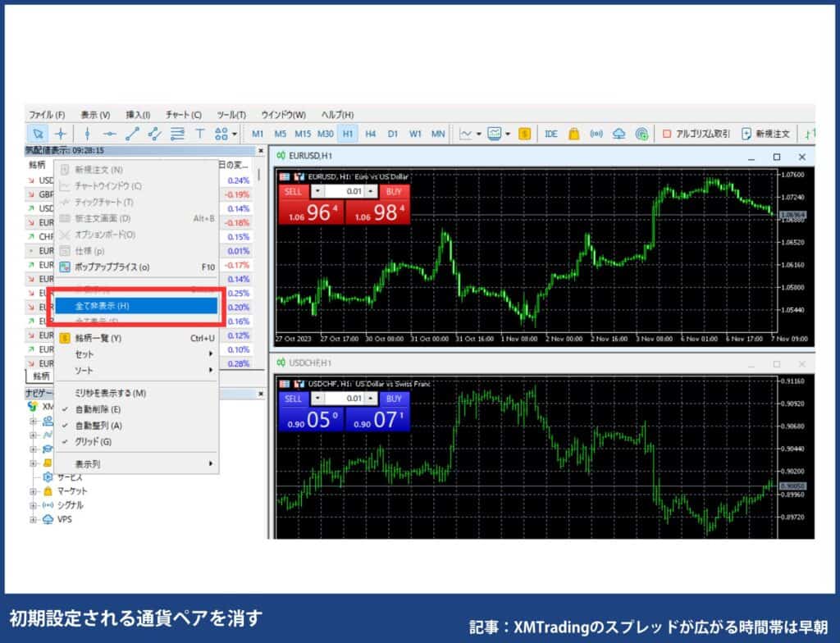Select the cursor arrow tool
840x643 pixels.
[x=39, y=134]
